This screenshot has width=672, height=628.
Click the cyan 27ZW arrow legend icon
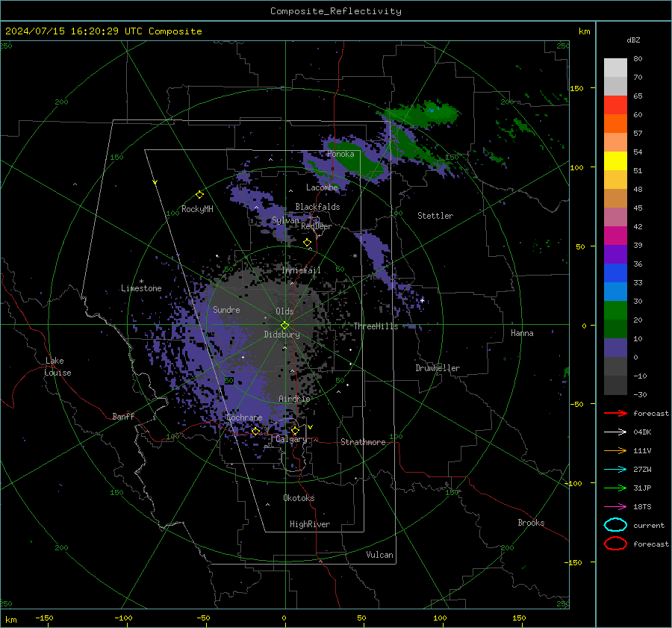[x=615, y=470]
